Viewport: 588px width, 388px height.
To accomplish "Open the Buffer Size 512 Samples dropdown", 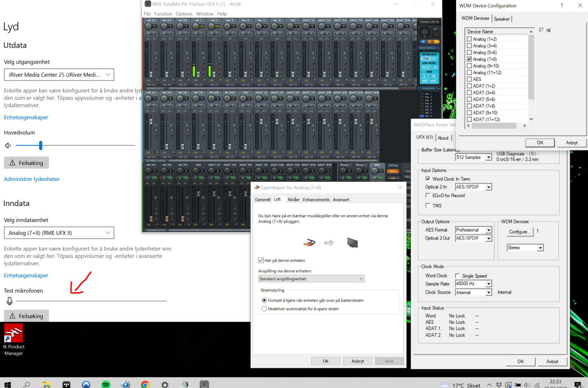I will [x=474, y=157].
